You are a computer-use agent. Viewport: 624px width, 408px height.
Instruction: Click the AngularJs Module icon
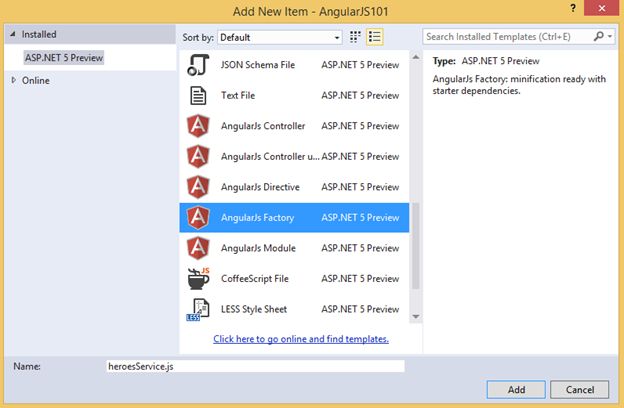pyautogui.click(x=198, y=248)
